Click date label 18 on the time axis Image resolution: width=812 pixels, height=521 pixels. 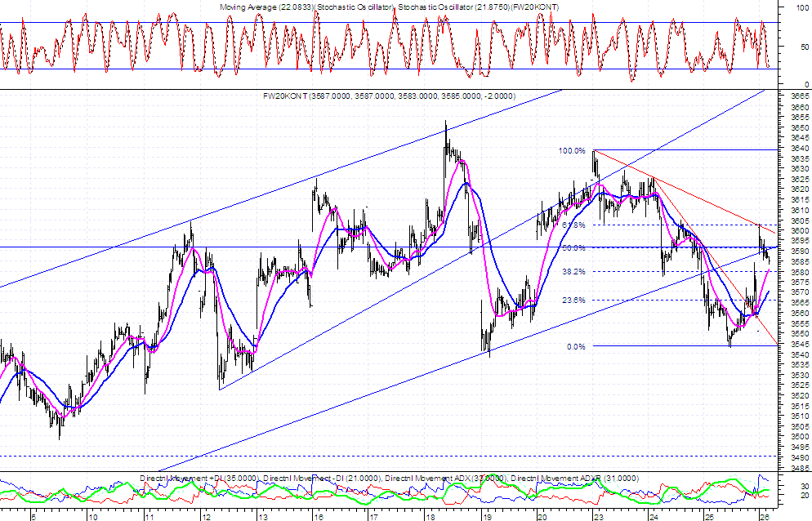pyautogui.click(x=430, y=517)
